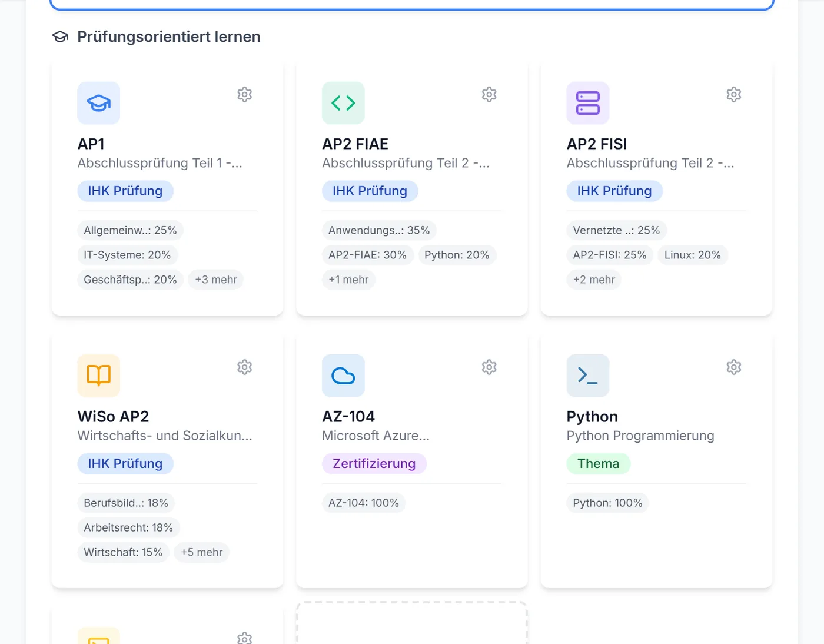
Task: Select the Thema badge on Python card
Action: [x=599, y=463]
